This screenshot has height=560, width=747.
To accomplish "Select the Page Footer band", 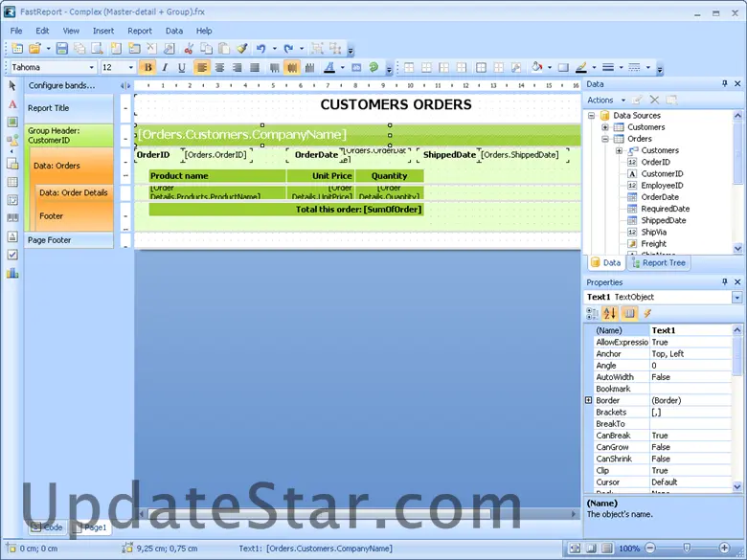I will (69, 240).
